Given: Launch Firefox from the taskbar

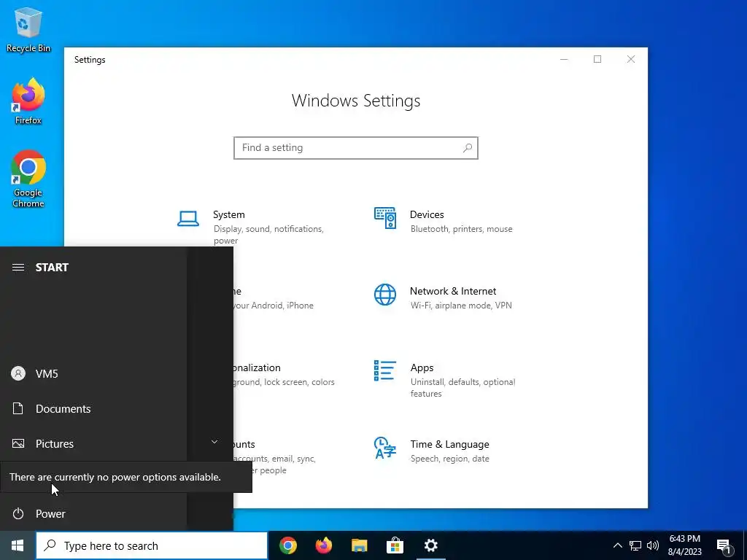Looking at the screenshot, I should [x=324, y=545].
